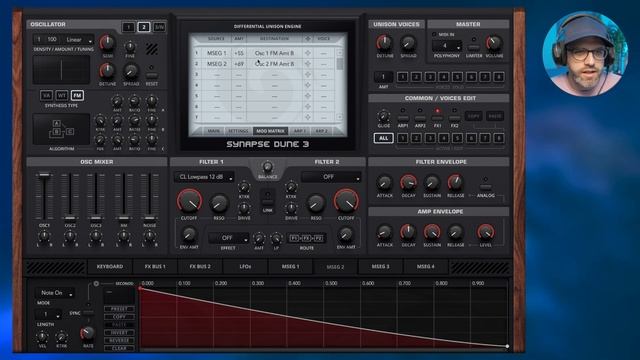The width and height of the screenshot is (640, 360).
Task: Move the OSC1 mixer fader
Action: pos(44,176)
